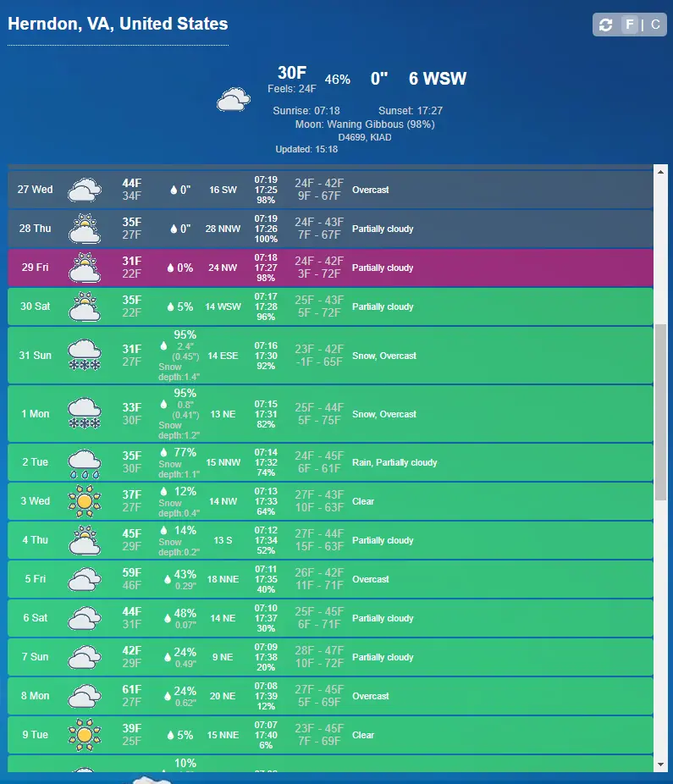Click the scroll up arrow of forecast list

coord(661,172)
